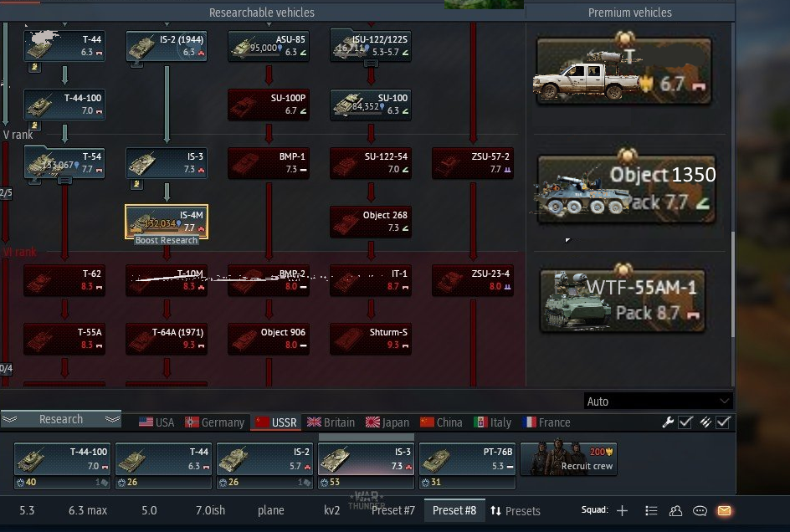Open the Presets manager
This screenshot has height=532, width=790.
516,511
